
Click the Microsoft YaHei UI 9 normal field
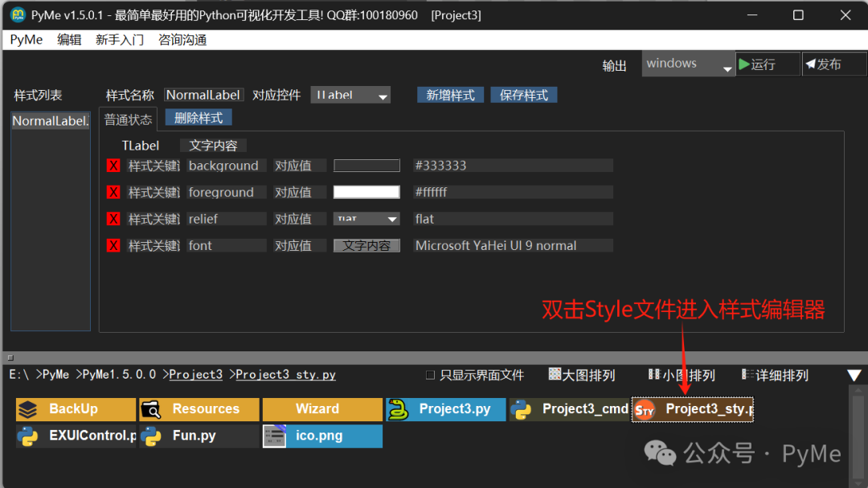pos(513,245)
